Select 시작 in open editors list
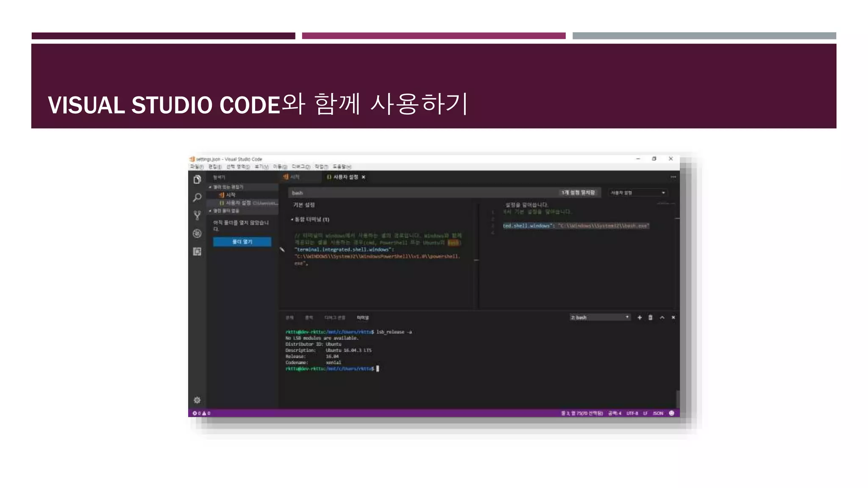Viewport: 868px width, 488px height. tap(242, 195)
